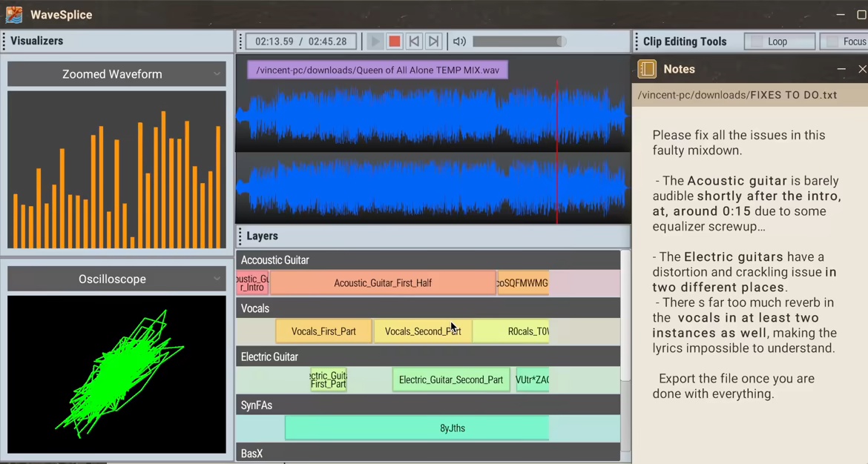Select the 8yJths clip in SynFAs layer
Image resolution: width=868 pixels, height=464 pixels.
tap(417, 428)
